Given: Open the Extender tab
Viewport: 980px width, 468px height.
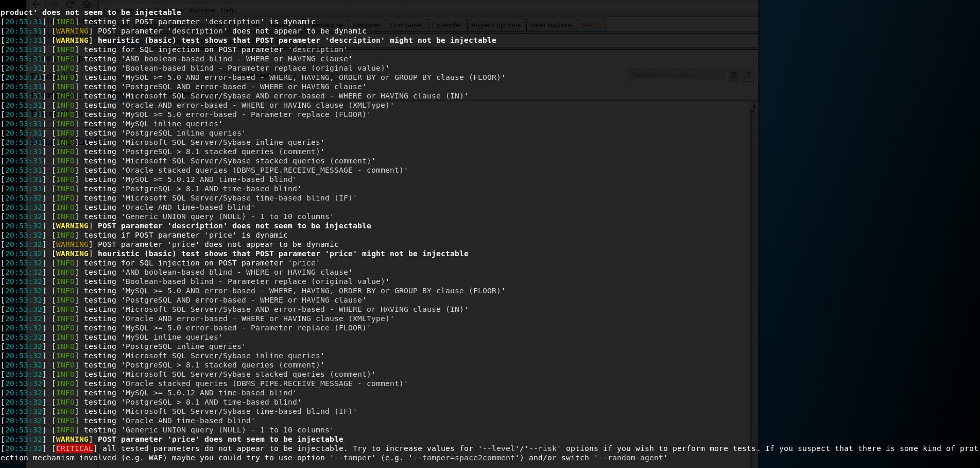Looking at the screenshot, I should coord(447,25).
